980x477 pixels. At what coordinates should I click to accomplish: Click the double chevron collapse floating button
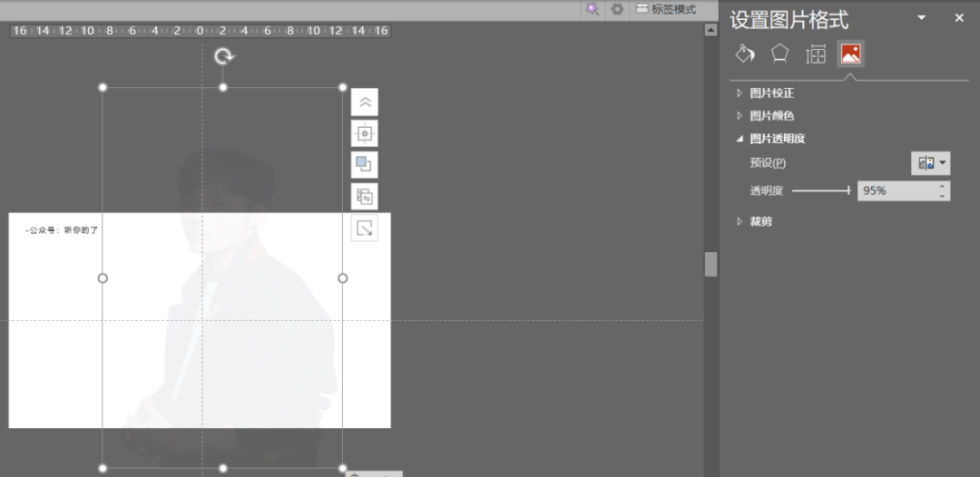365,102
